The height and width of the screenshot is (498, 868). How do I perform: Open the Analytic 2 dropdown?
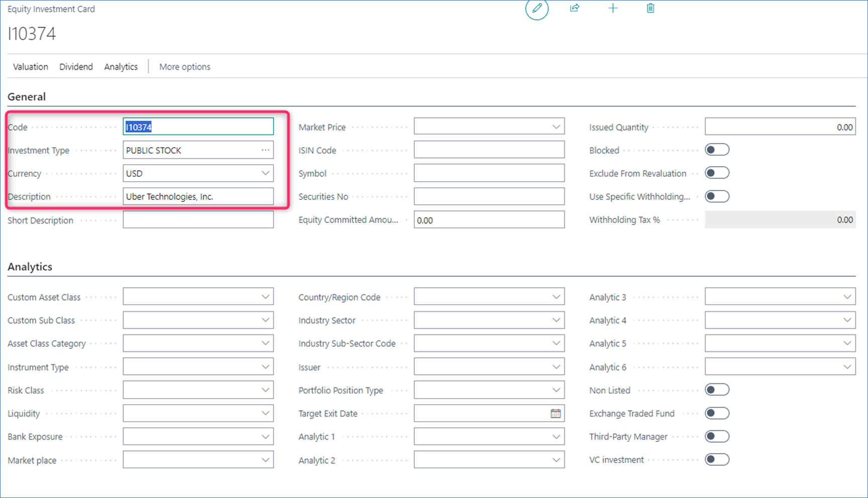point(556,460)
